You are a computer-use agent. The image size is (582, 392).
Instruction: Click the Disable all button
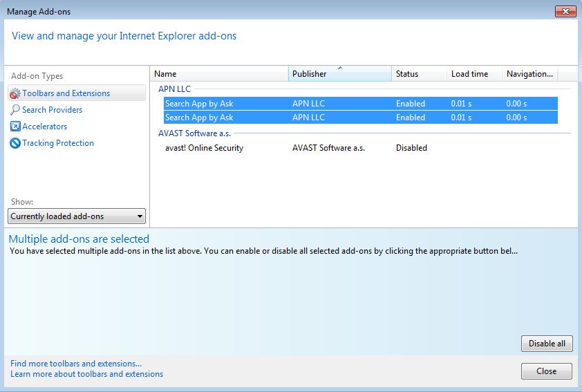coord(547,344)
